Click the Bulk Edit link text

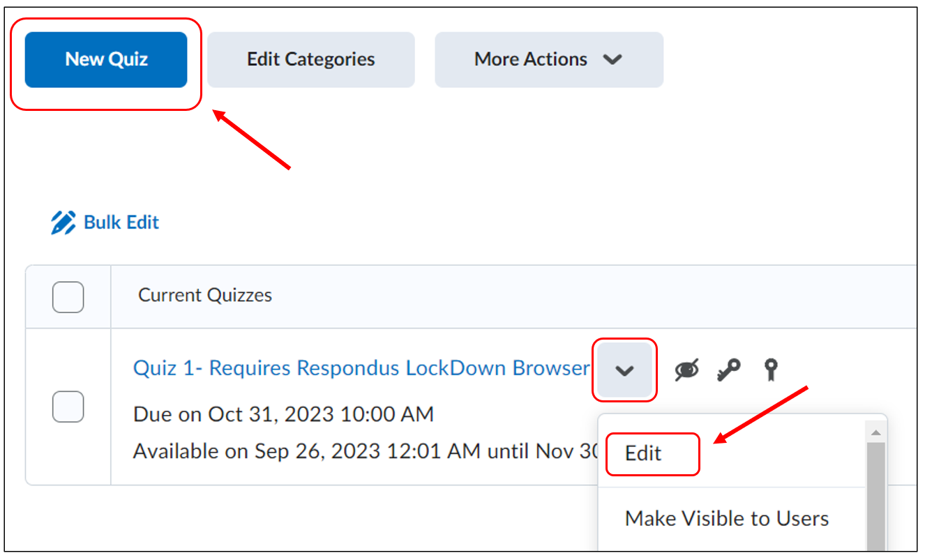121,223
